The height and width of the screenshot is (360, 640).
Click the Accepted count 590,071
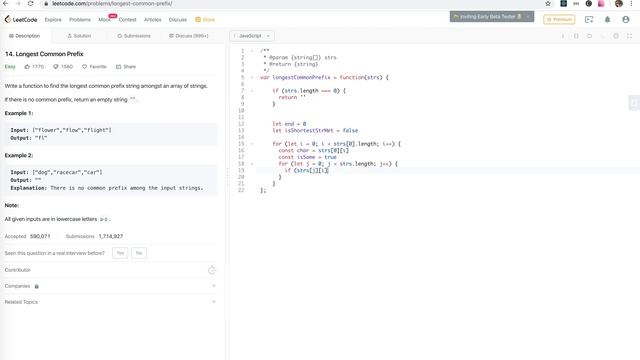(40, 236)
